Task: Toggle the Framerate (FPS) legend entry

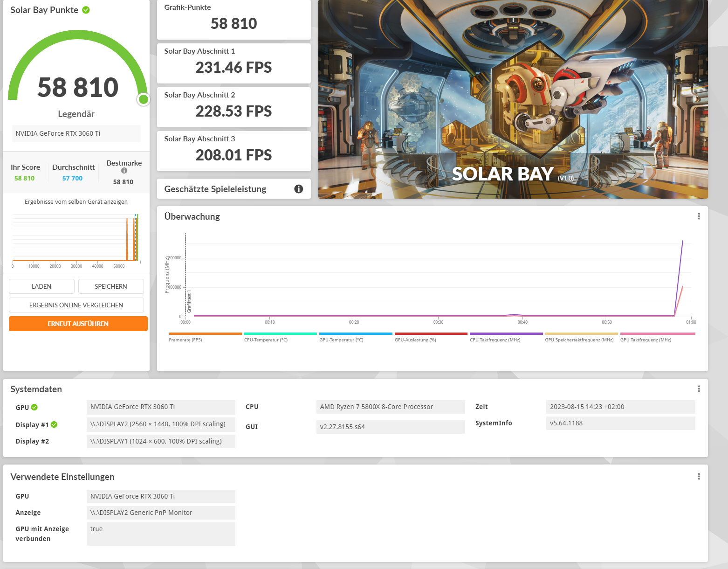Action: (x=206, y=337)
